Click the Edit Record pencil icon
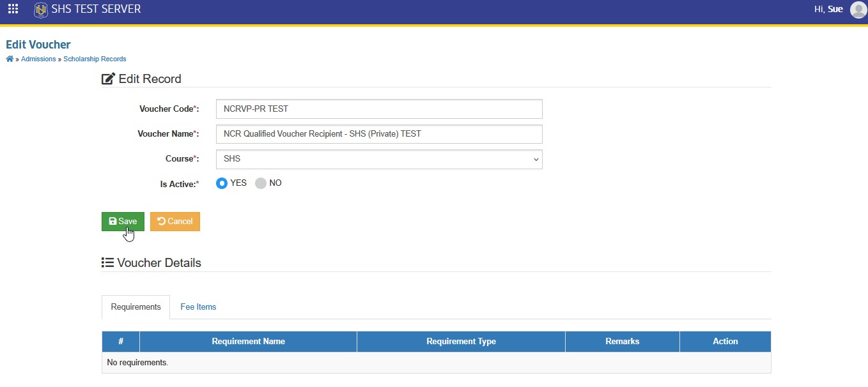Screen dimensions: 868x387 pos(109,79)
